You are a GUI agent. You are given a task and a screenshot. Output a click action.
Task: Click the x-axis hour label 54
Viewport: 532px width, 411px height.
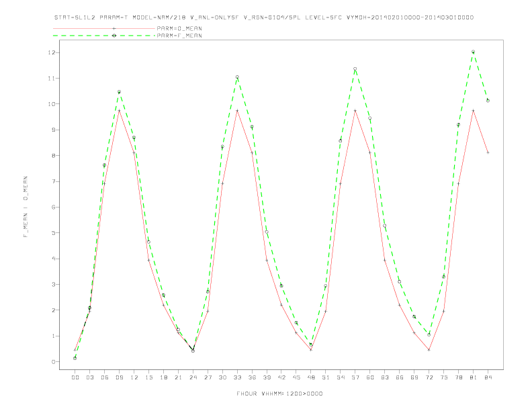click(341, 377)
